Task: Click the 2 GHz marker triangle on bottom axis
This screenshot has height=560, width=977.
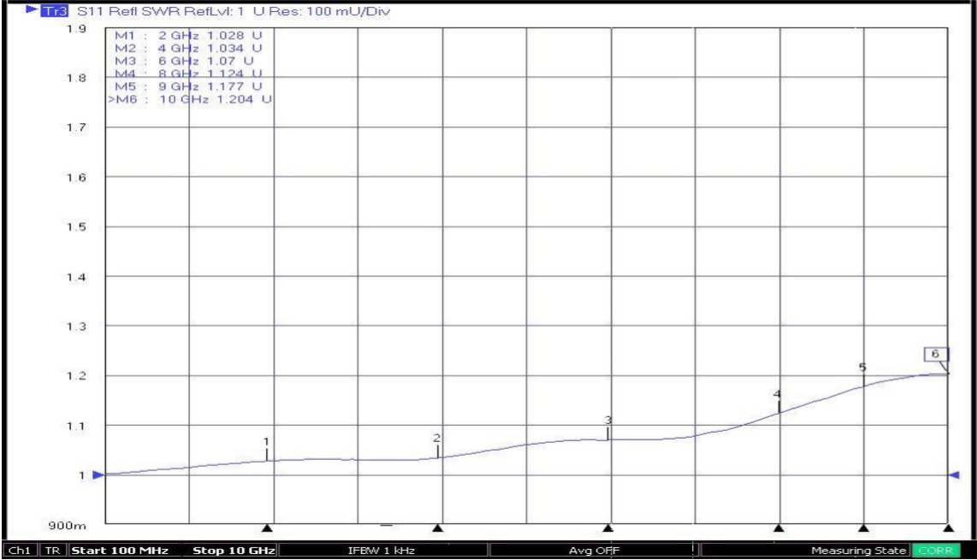Action: [268, 528]
